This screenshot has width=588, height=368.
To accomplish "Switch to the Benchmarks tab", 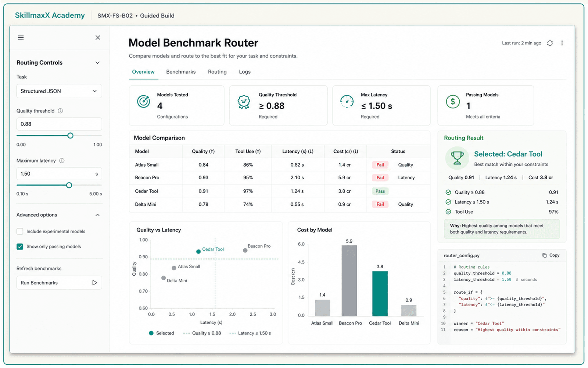I will pyautogui.click(x=181, y=72).
